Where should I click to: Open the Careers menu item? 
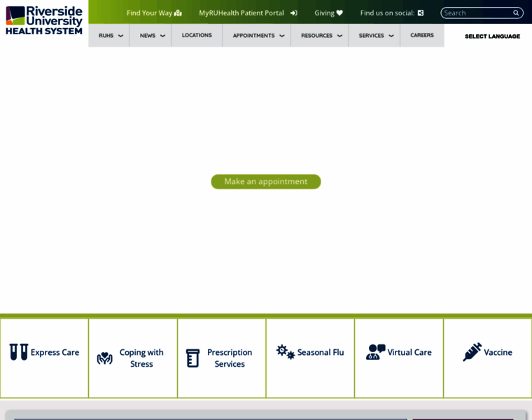click(x=421, y=35)
